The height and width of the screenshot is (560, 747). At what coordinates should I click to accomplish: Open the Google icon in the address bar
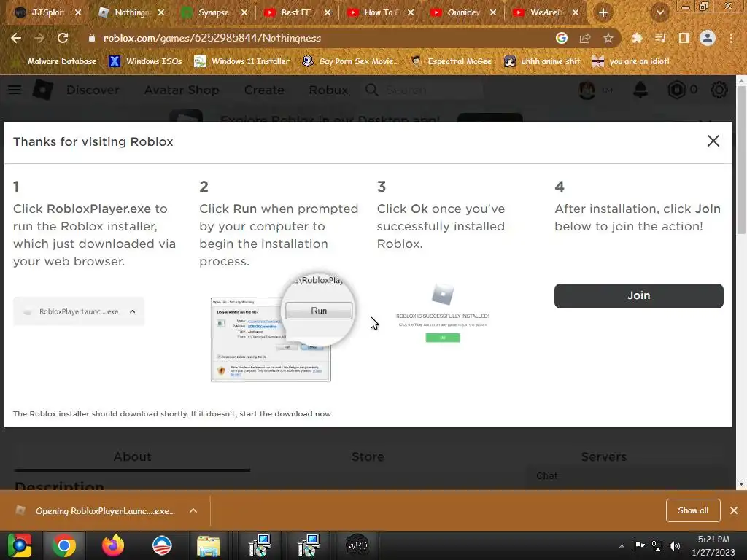[562, 38]
